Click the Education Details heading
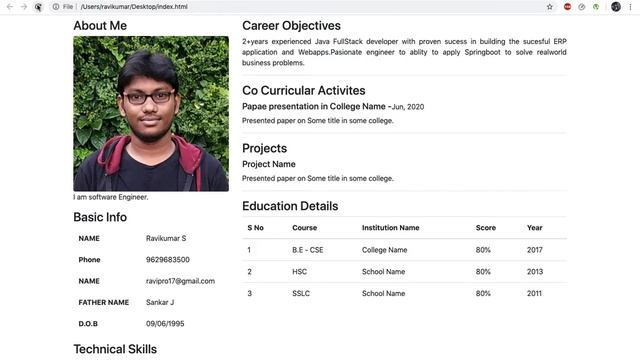 coord(290,206)
